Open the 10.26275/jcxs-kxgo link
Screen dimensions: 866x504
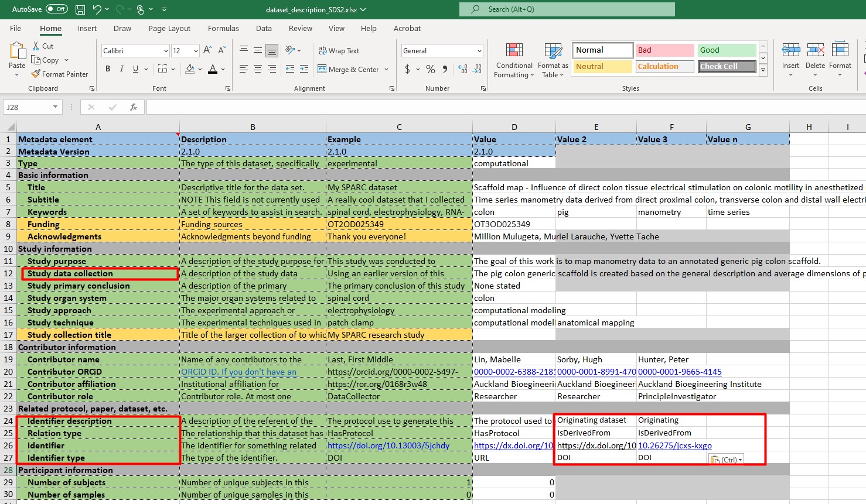675,445
